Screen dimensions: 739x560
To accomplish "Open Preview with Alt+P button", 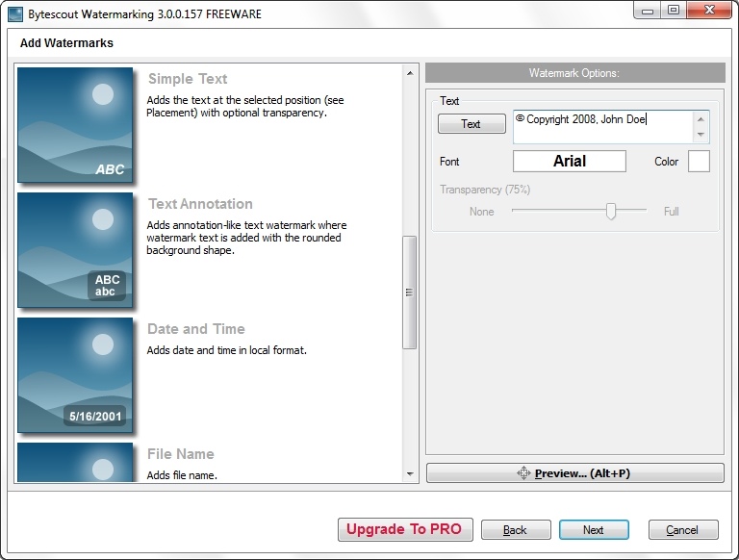I will coord(574,473).
